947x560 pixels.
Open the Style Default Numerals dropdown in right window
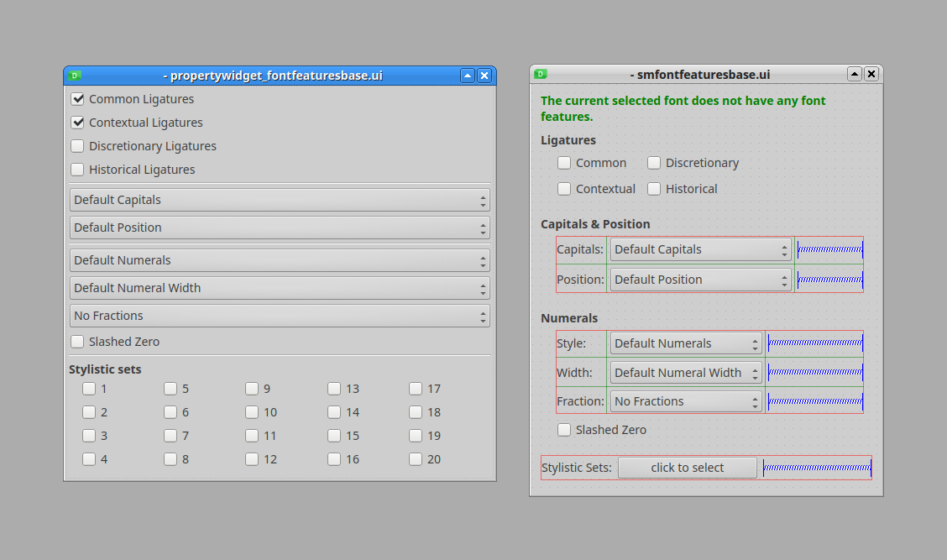point(686,343)
